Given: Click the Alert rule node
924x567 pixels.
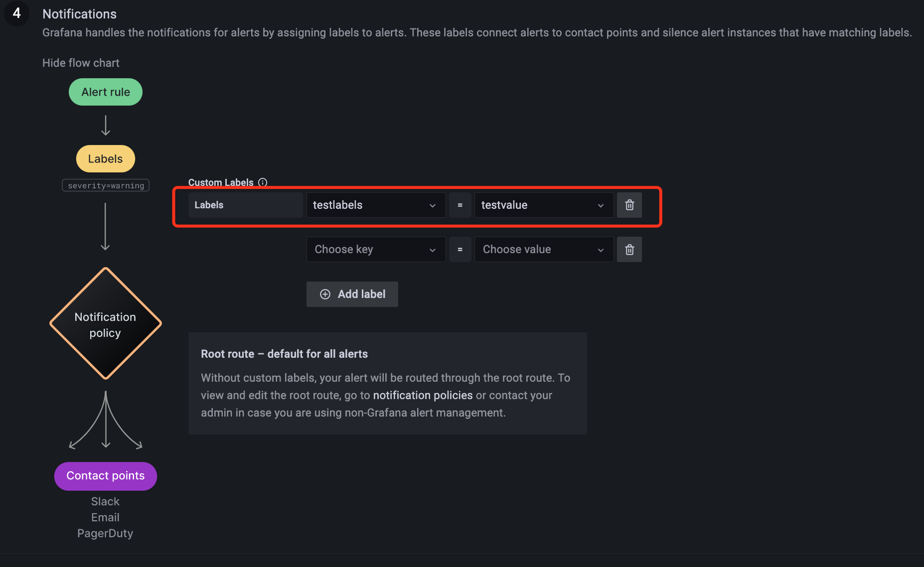Looking at the screenshot, I should 106,92.
